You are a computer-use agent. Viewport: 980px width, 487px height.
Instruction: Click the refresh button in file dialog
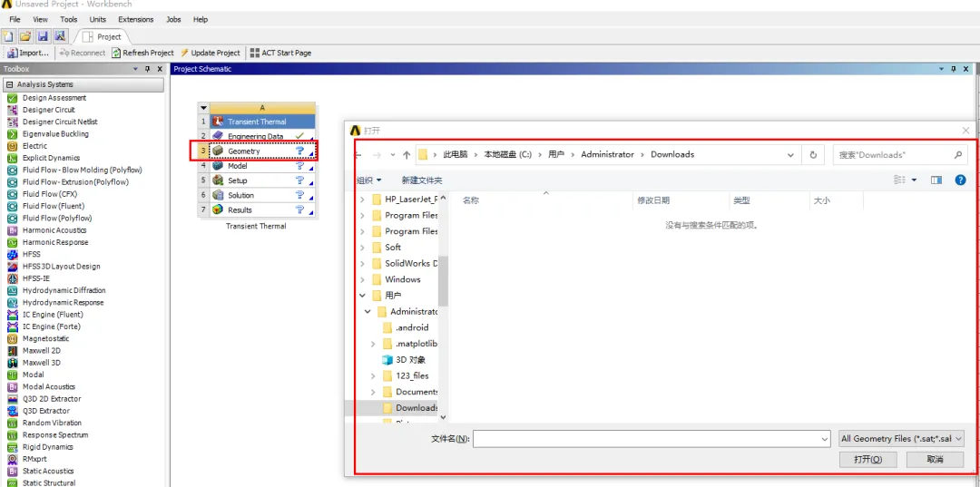[x=813, y=155]
